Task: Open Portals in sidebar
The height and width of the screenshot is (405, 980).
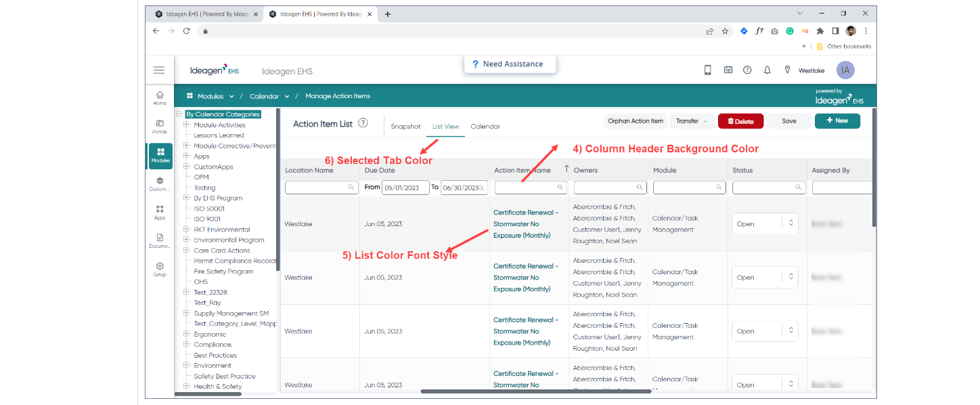Action: pos(160,127)
